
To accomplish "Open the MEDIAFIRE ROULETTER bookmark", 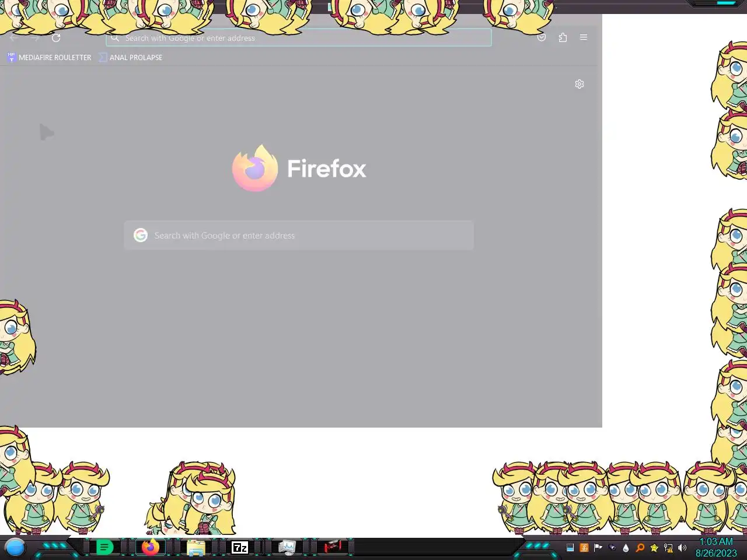I will coord(49,57).
